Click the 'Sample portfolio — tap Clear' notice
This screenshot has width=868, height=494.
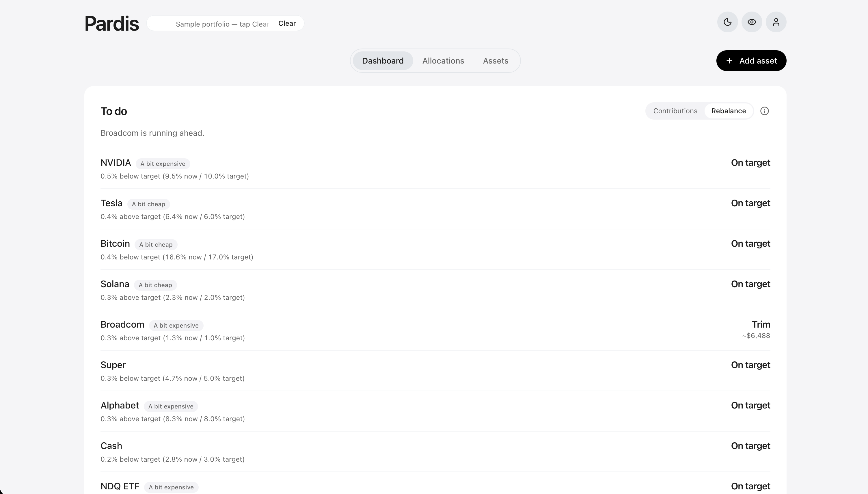(222, 24)
